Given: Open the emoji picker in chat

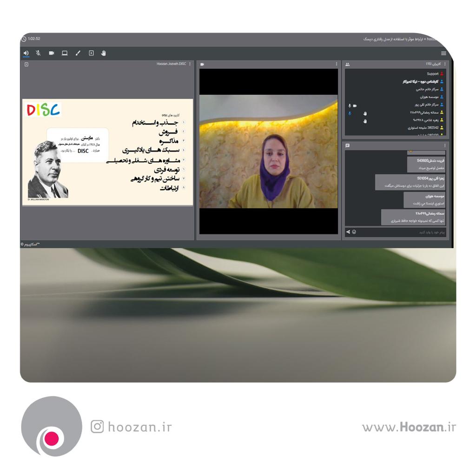Looking at the screenshot, I should [354, 232].
